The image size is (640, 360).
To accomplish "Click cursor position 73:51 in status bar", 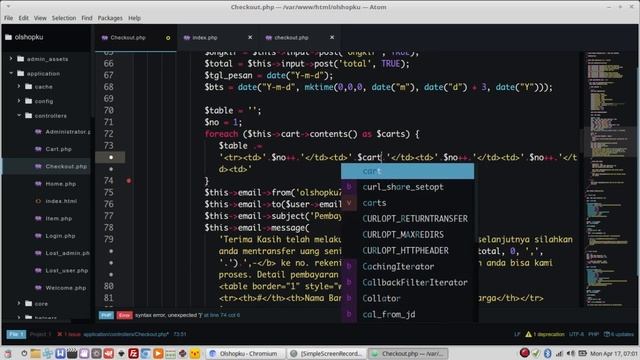I will point(180,334).
